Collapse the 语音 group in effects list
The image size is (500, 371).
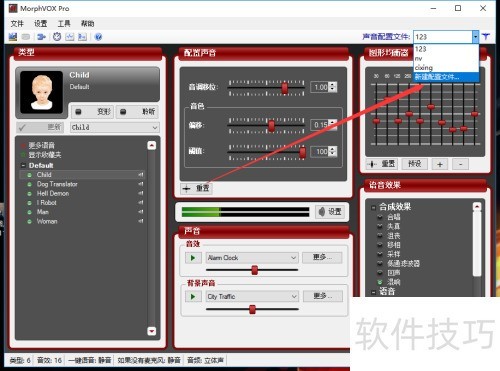tap(373, 292)
